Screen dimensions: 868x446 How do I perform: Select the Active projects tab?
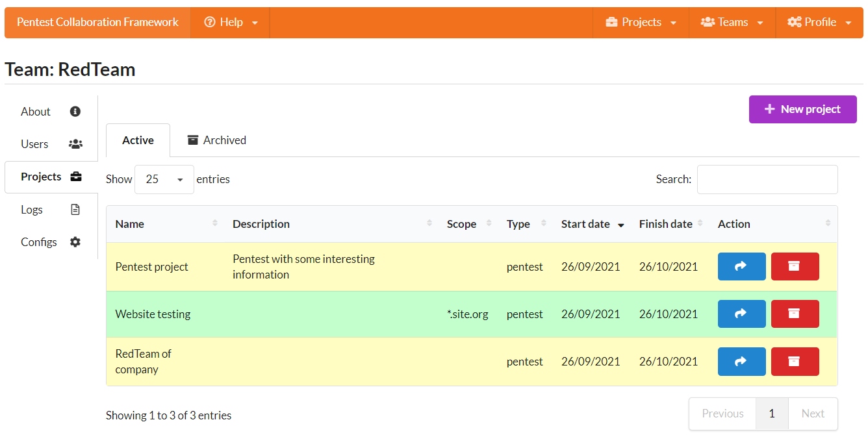[138, 140]
